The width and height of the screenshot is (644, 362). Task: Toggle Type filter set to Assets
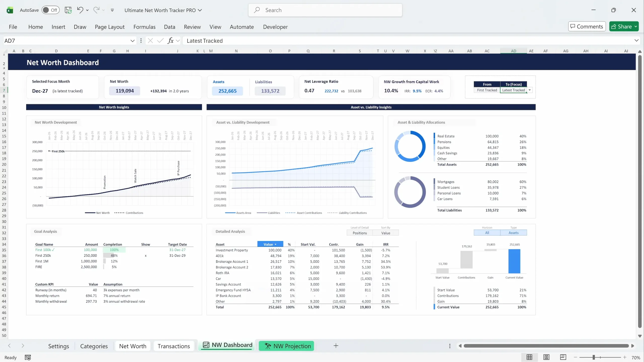click(x=513, y=233)
